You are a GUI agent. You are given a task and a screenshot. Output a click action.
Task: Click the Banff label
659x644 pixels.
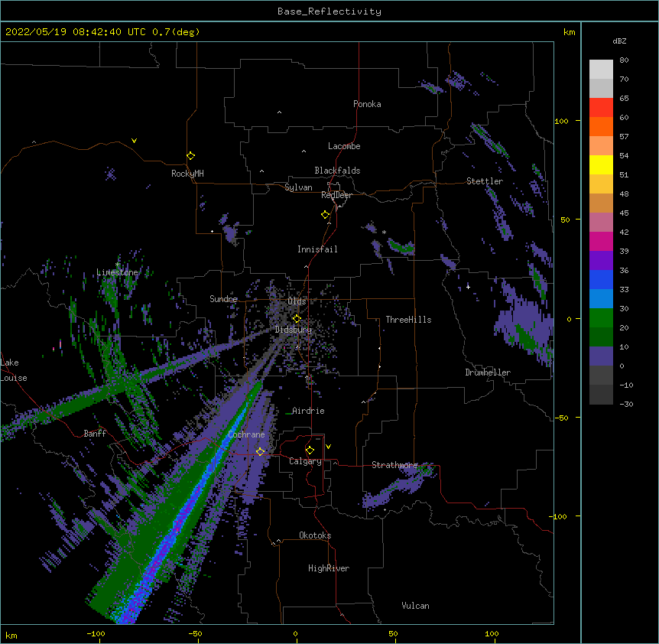[95, 434]
